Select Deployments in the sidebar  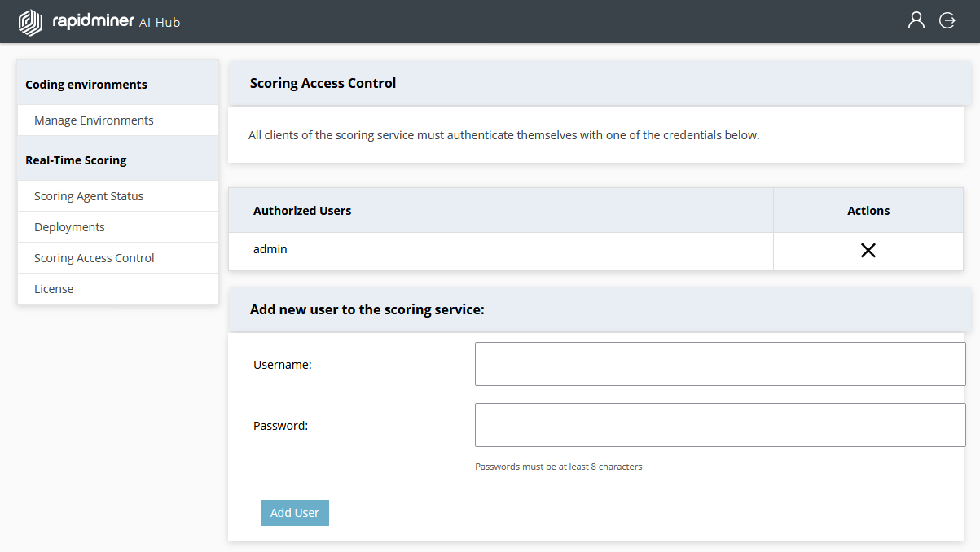click(69, 226)
